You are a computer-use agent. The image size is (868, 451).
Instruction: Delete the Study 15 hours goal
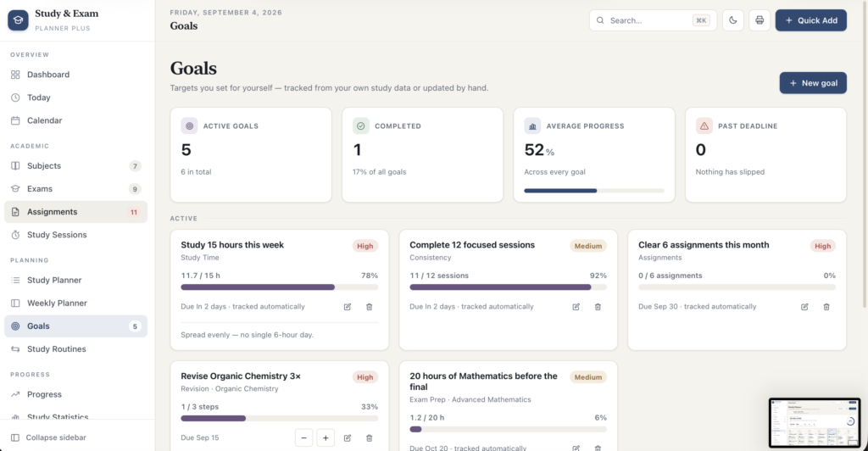coord(370,307)
